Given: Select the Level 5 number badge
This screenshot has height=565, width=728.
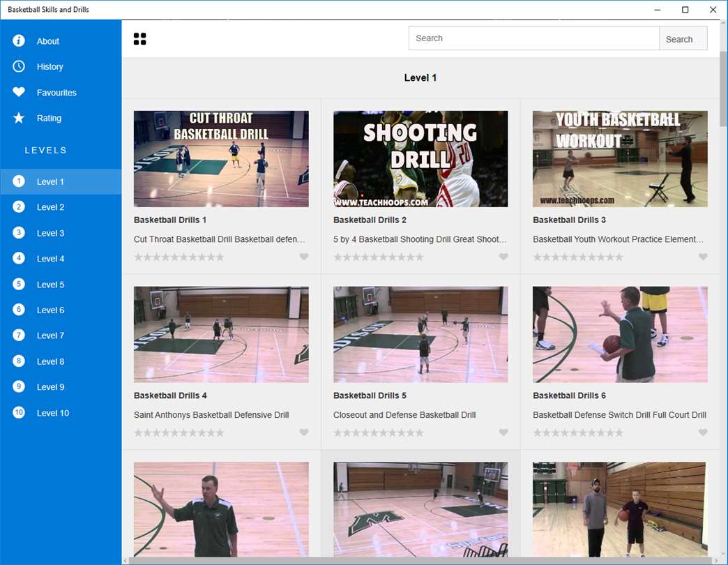Looking at the screenshot, I should coord(19,284).
